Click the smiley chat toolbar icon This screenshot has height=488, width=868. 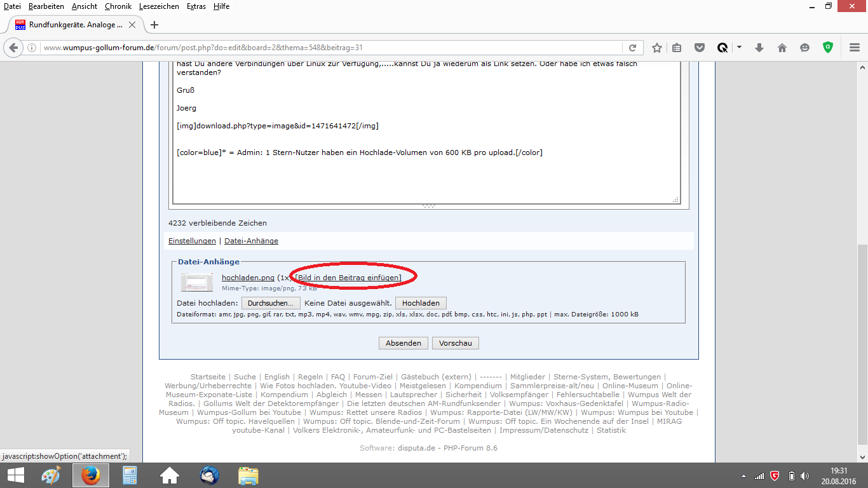click(804, 48)
